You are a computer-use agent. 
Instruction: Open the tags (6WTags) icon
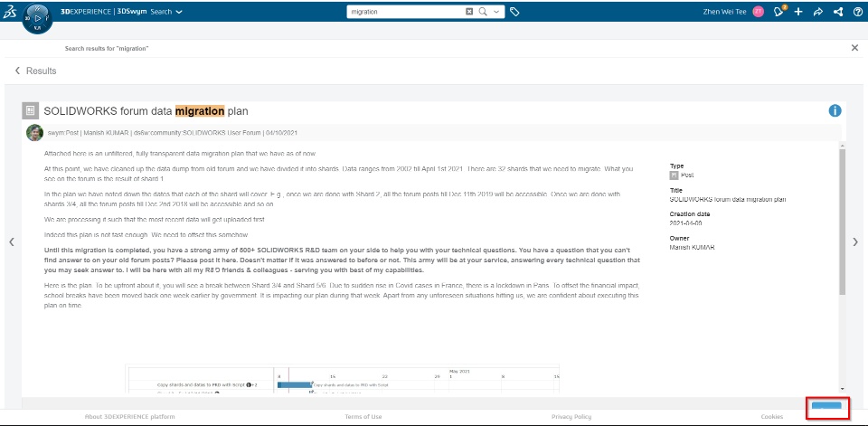[514, 12]
